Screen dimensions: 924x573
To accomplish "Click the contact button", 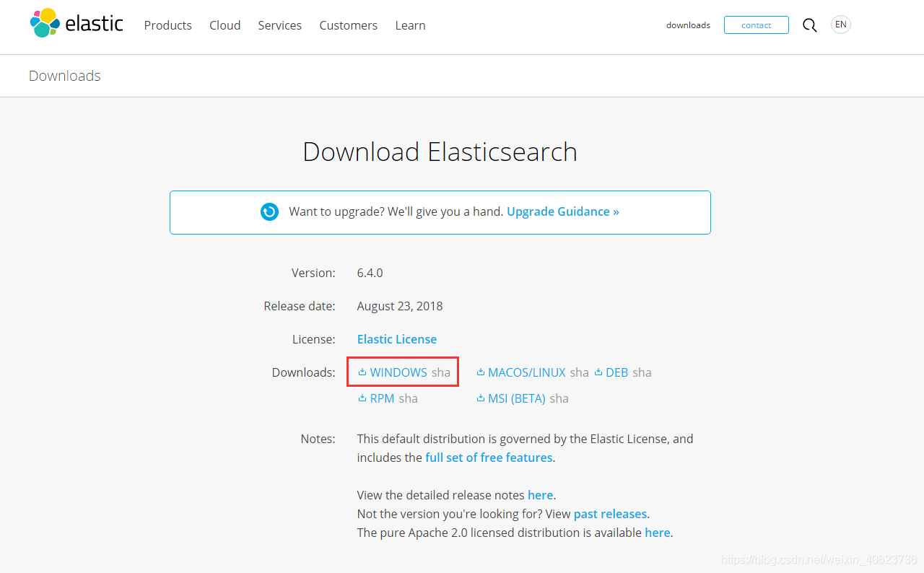I will 757,25.
